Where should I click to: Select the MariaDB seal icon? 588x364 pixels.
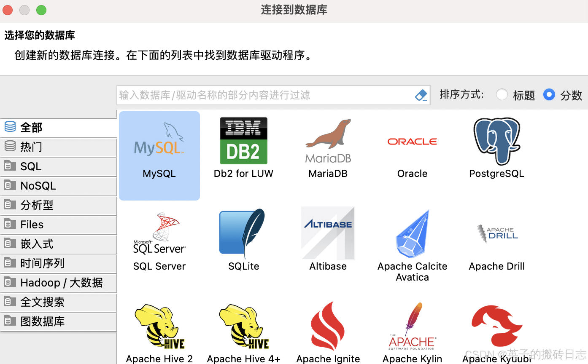point(328,141)
